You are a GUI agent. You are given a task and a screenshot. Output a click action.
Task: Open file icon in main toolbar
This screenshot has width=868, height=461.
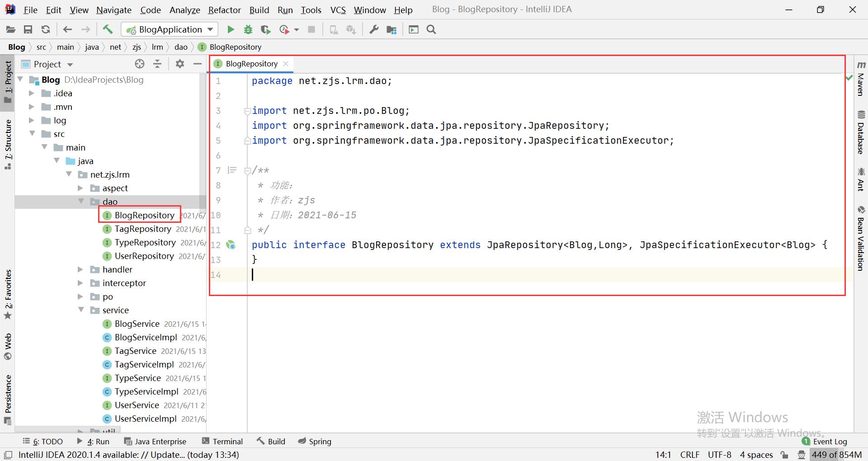(10, 30)
